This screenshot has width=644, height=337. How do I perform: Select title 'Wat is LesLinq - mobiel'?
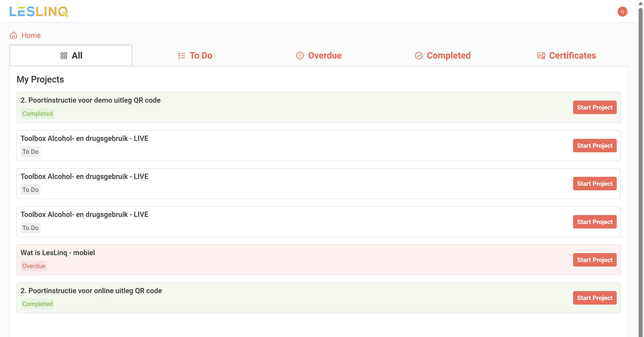click(x=58, y=253)
